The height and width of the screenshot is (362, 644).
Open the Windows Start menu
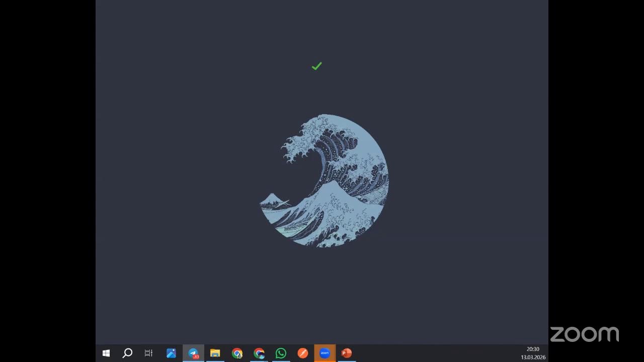pos(106,353)
